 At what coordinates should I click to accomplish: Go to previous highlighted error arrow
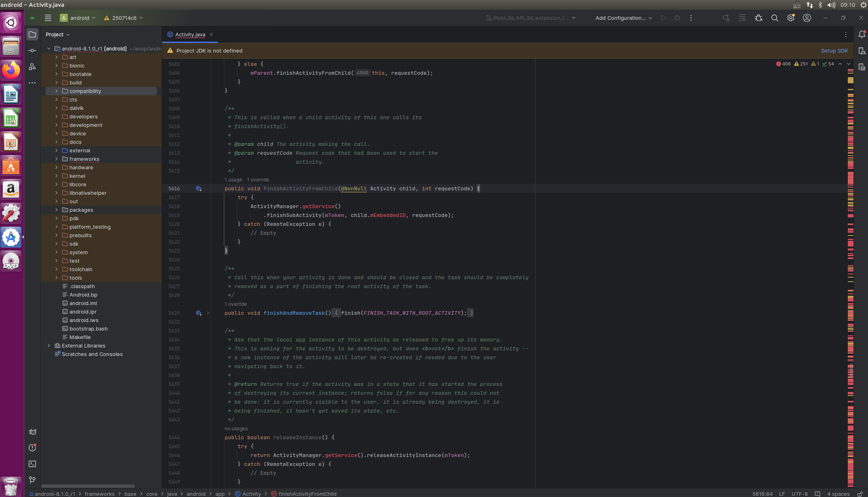840,64
